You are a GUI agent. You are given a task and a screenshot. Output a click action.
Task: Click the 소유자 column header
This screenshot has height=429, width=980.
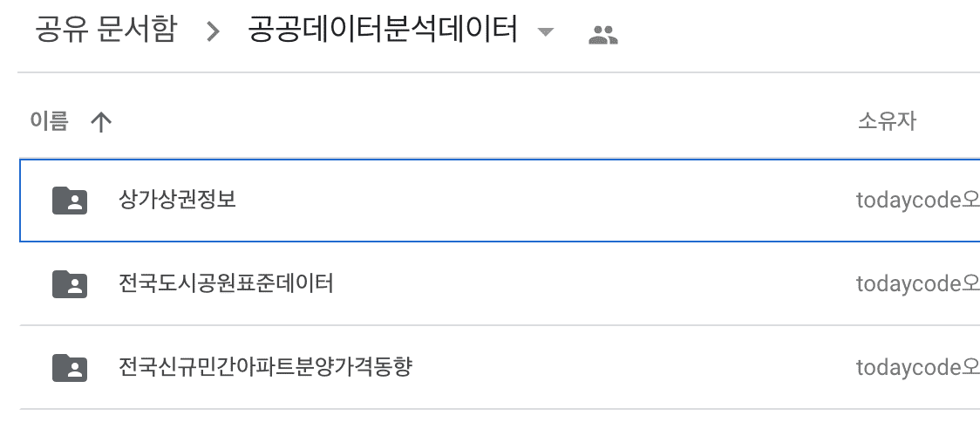[x=886, y=121]
